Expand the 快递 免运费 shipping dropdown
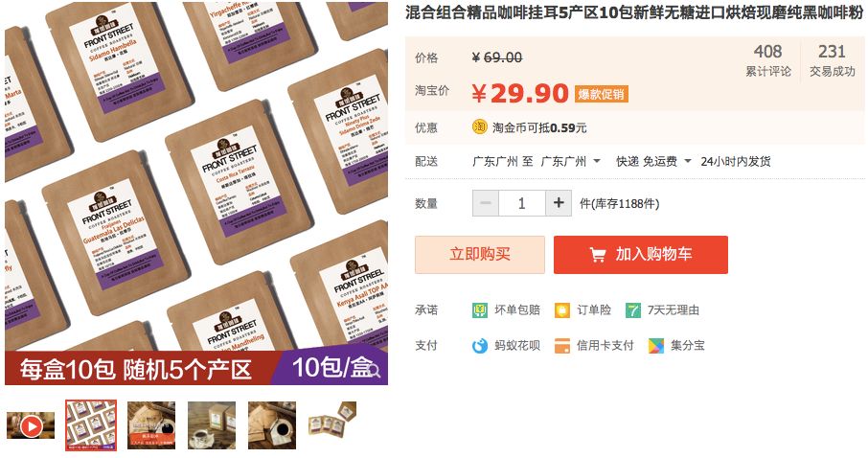Viewport: 868px width, 458px height. point(653,162)
